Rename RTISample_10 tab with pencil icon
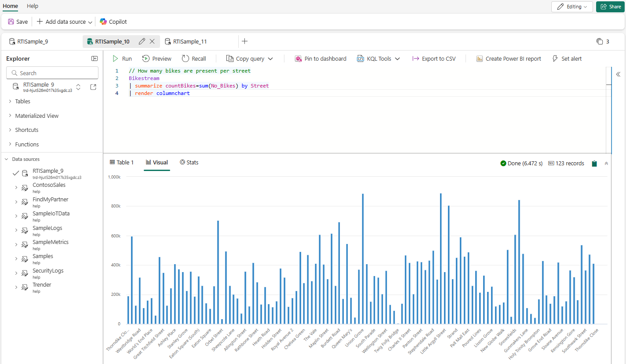The height and width of the screenshot is (364, 626). (142, 41)
